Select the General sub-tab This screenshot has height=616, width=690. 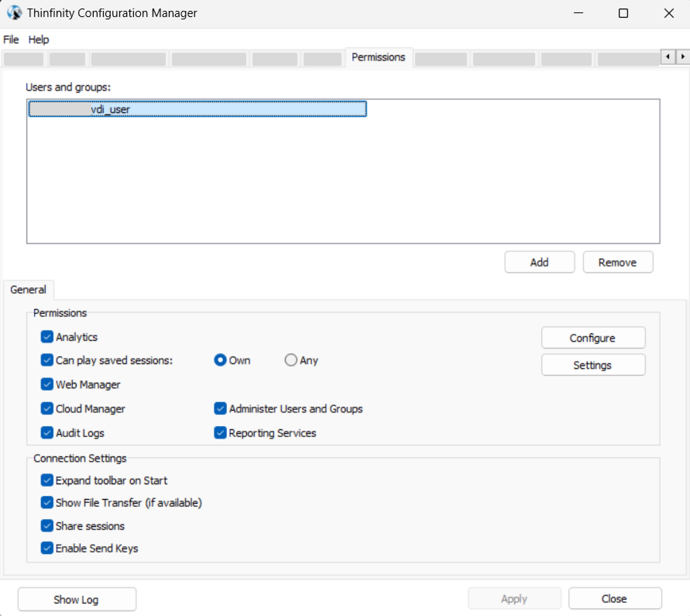[28, 290]
